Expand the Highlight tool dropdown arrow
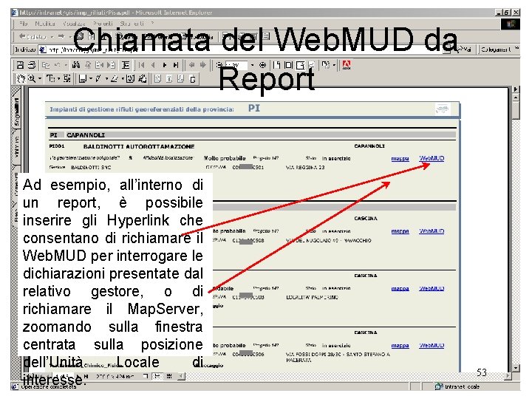Screen dimensions: 532x399 pos(122,79)
